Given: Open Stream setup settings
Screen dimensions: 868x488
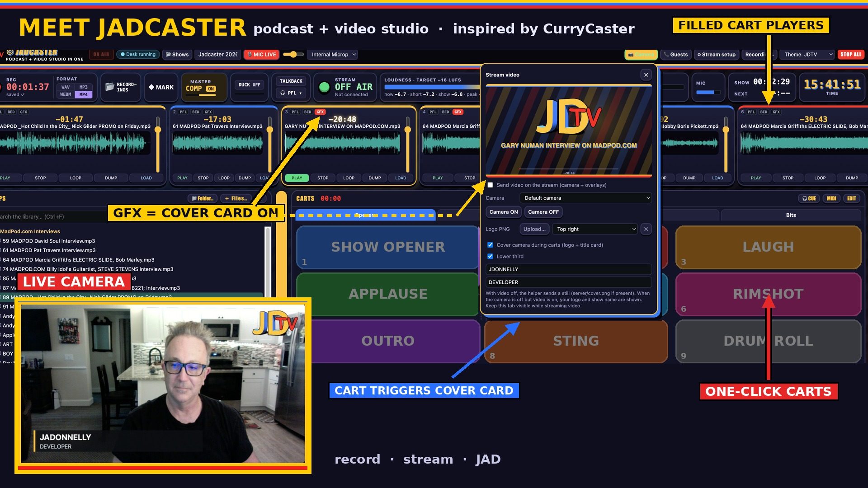Looking at the screenshot, I should (x=716, y=55).
